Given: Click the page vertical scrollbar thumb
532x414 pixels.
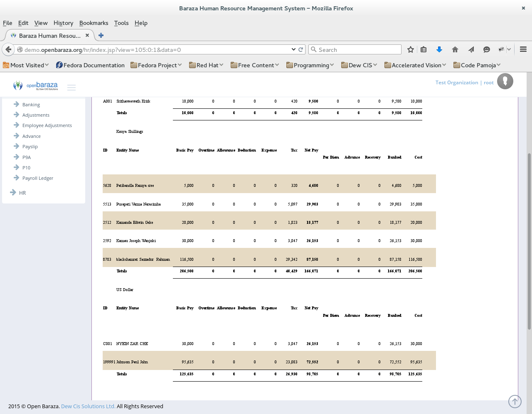Looking at the screenshot, I should 529,241.
